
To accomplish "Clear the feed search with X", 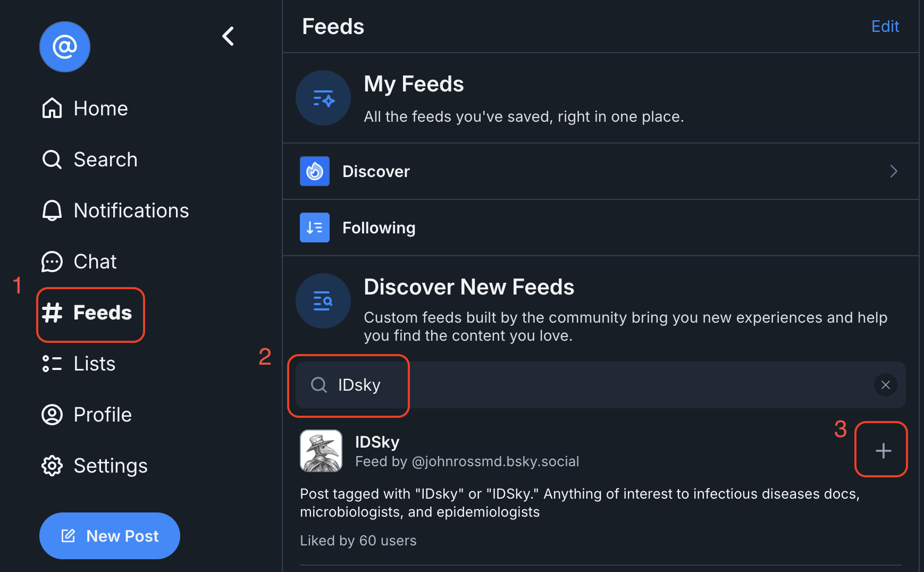I will point(886,385).
